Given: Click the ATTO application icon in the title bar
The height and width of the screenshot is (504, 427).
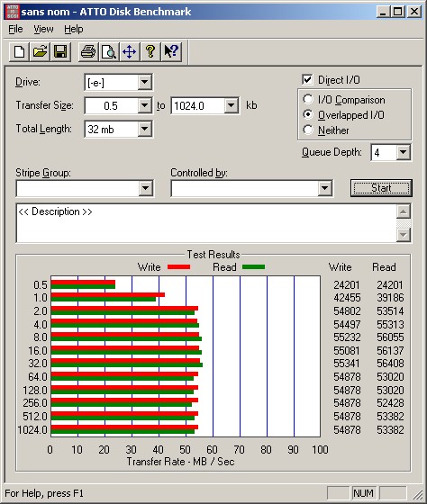Looking at the screenshot, I should point(13,12).
